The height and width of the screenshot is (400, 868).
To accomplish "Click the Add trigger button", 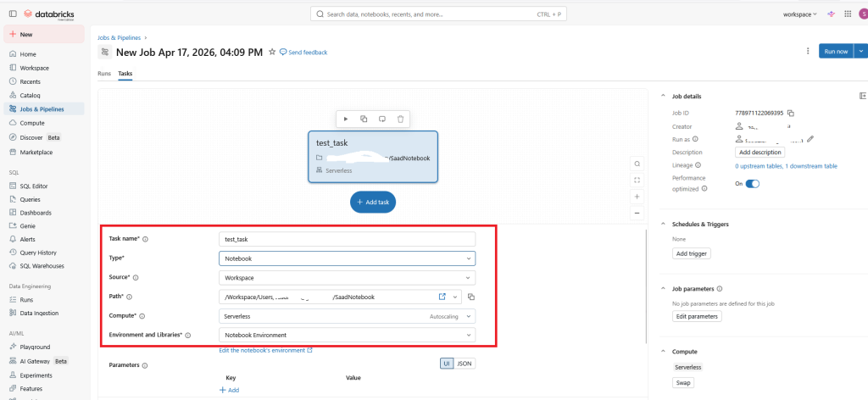I will coord(692,253).
